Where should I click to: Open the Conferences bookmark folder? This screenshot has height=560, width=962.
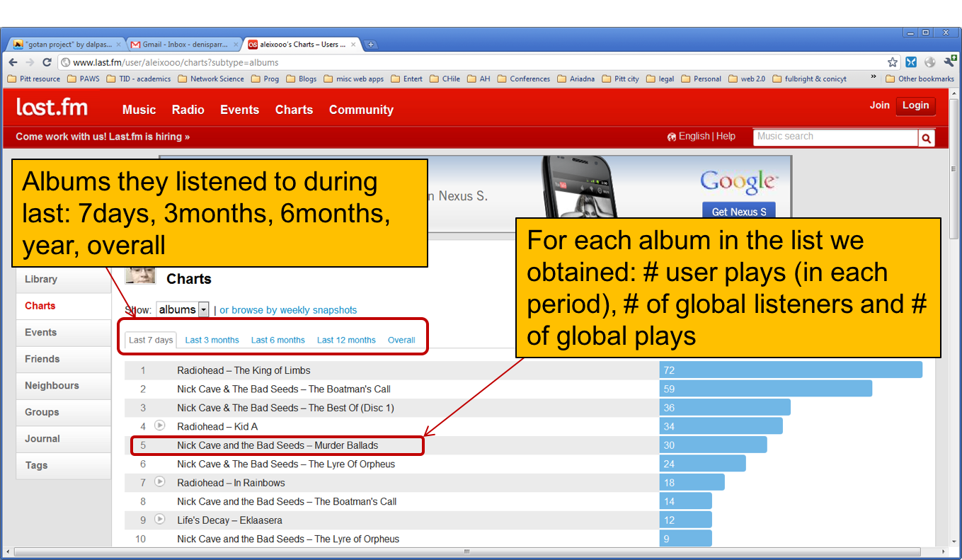(x=524, y=79)
